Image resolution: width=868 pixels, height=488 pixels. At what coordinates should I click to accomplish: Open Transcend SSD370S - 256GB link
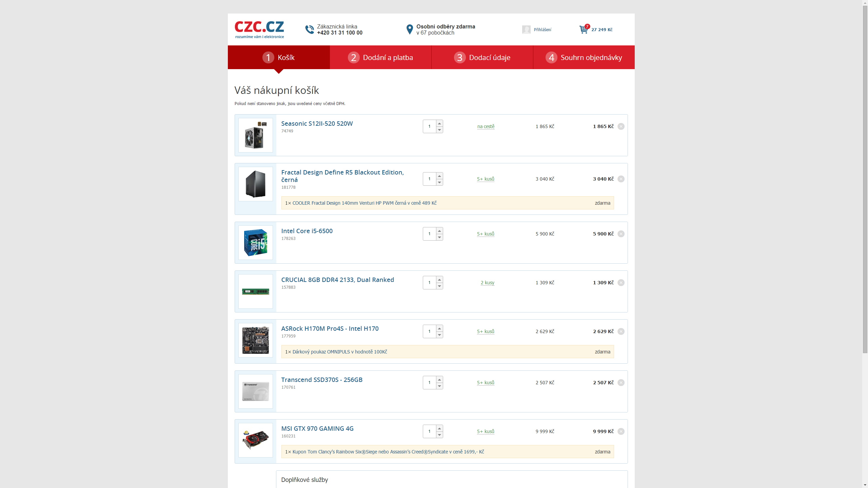tap(322, 380)
